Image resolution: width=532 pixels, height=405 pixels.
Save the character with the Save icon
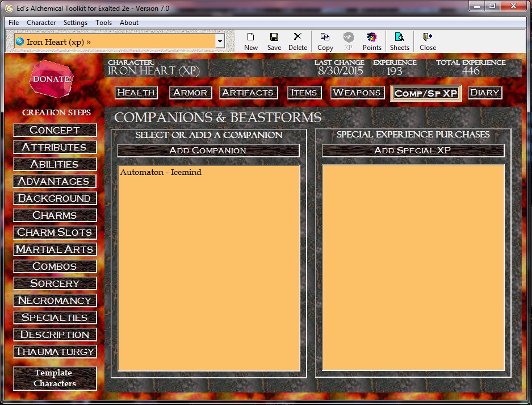274,41
